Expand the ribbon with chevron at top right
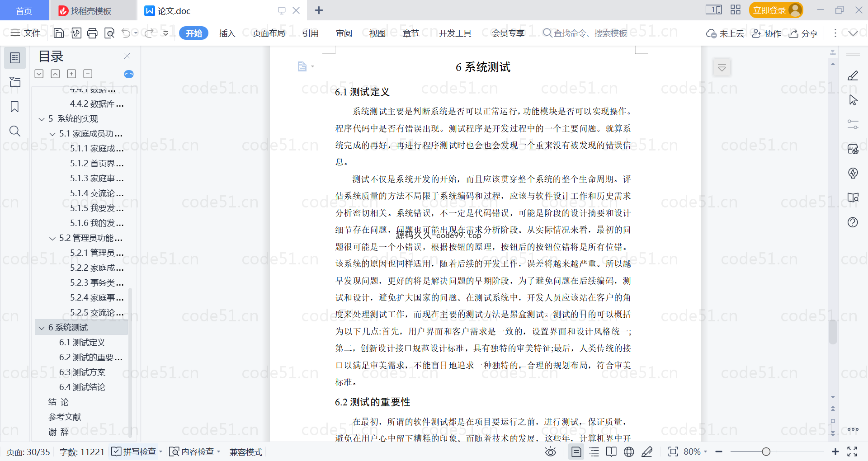 point(853,33)
